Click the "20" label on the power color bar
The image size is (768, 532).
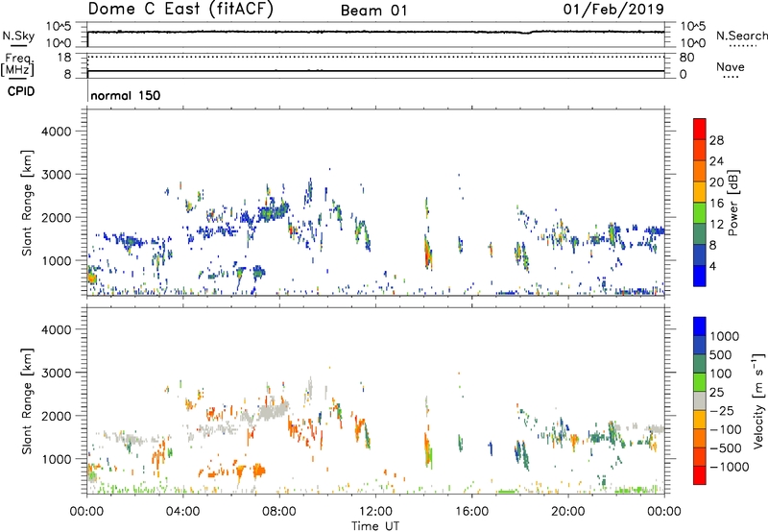[x=716, y=182]
